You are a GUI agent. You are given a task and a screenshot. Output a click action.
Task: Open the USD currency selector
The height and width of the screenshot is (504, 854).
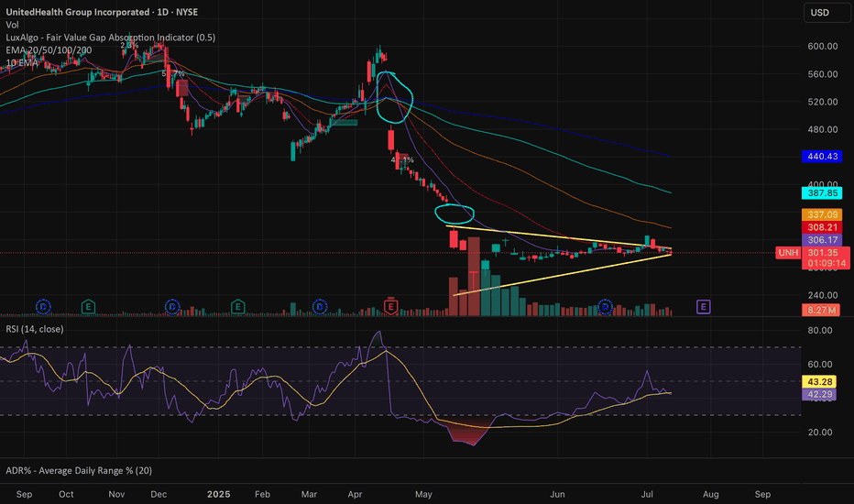tap(827, 12)
